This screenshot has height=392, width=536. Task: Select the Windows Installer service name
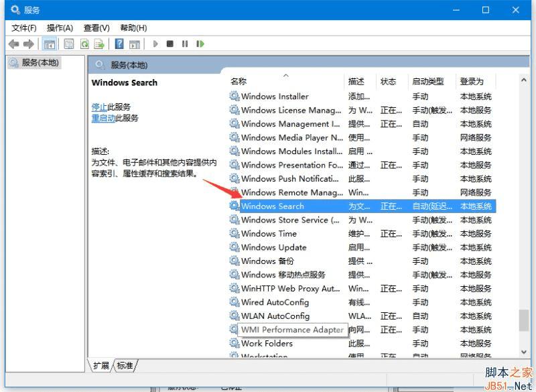click(275, 96)
